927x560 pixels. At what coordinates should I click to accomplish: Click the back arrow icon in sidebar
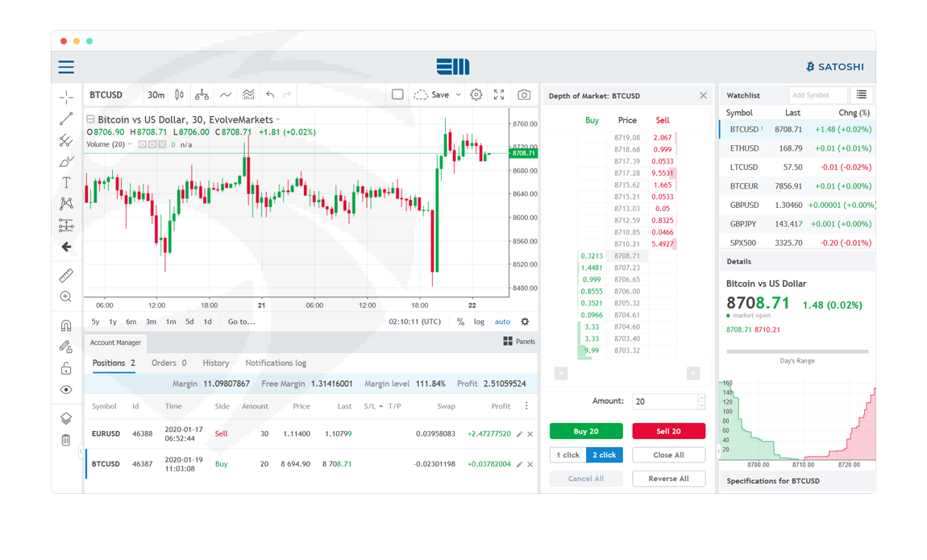pyautogui.click(x=66, y=247)
